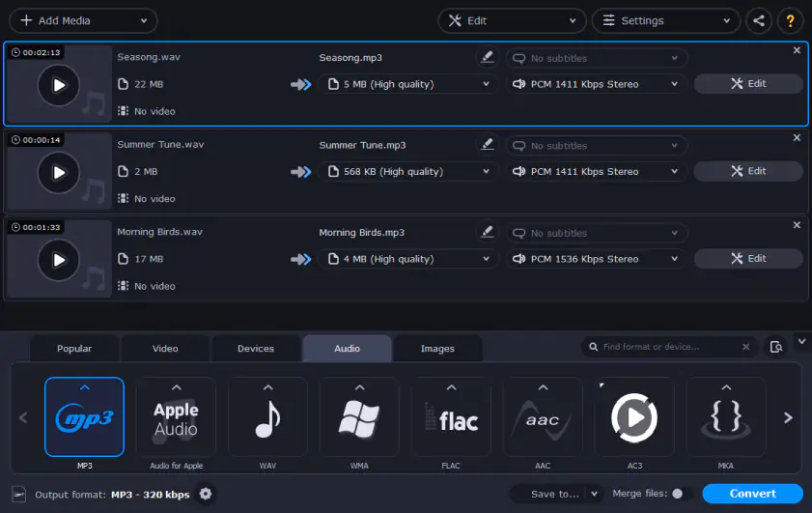The image size is (812, 513).
Task: Open the Devices tab
Action: coord(256,349)
